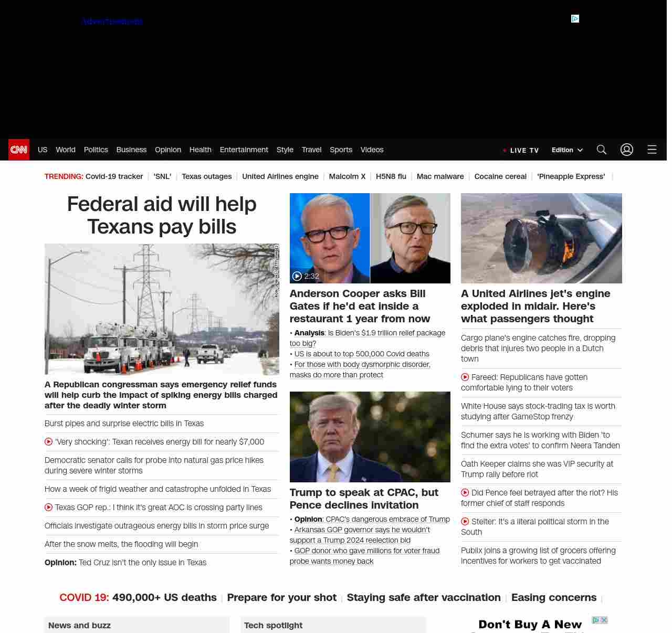672x633 pixels.
Task: Open the Politics section in navigation
Action: coord(96,150)
